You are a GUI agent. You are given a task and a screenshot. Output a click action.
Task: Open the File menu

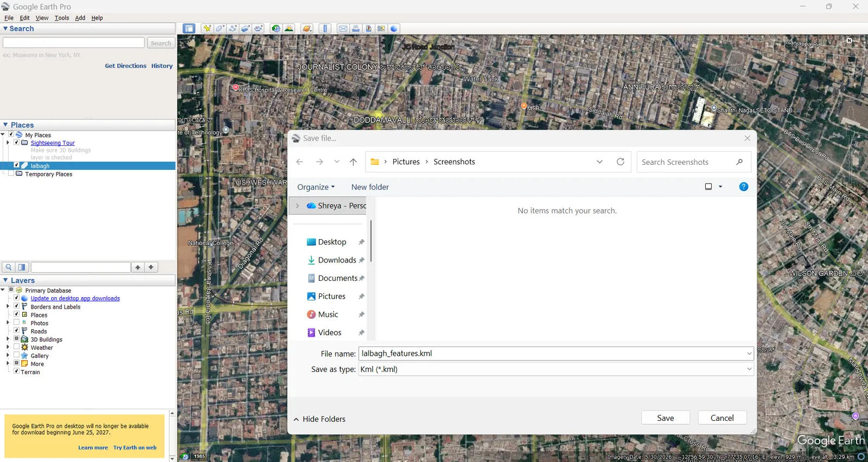(9, 18)
